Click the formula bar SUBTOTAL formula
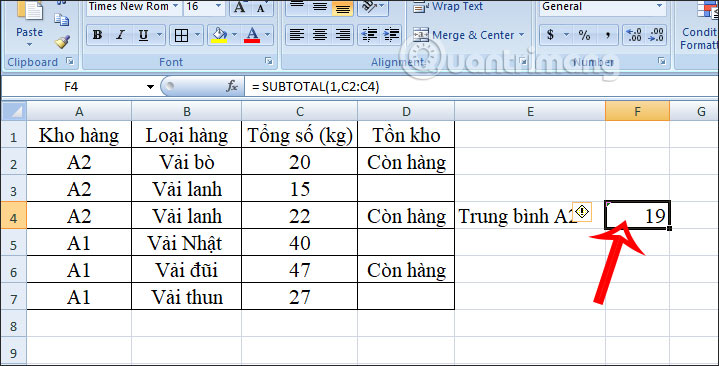 (x=315, y=87)
